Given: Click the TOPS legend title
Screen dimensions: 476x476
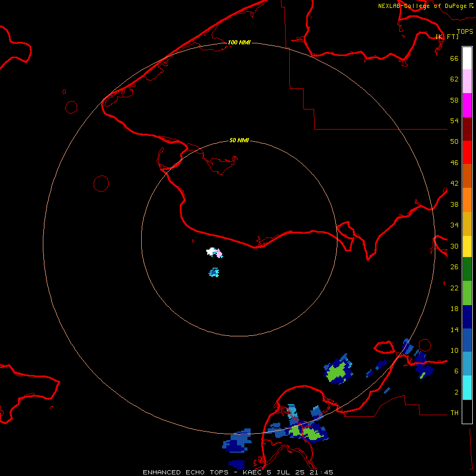Looking at the screenshot, I should tap(465, 31).
